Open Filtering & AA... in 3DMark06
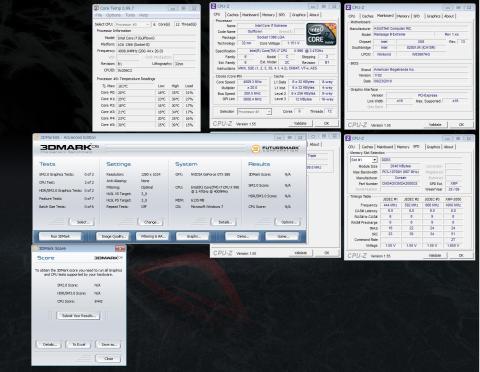Image resolution: width=480 pixels, height=372 pixels. (153, 236)
